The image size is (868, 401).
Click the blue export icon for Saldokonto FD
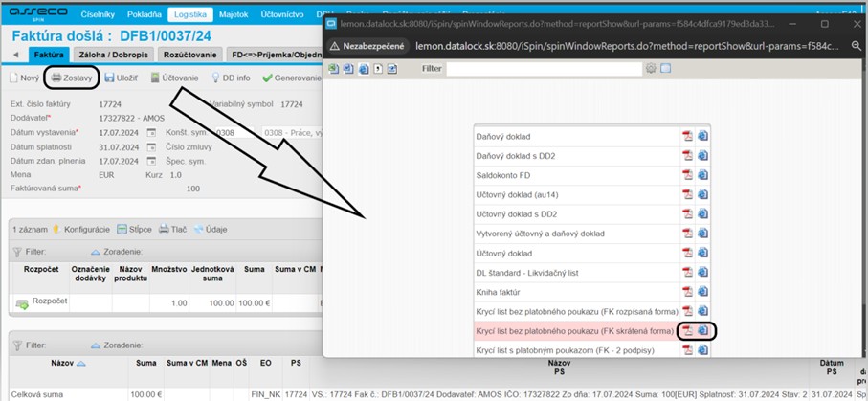point(702,175)
